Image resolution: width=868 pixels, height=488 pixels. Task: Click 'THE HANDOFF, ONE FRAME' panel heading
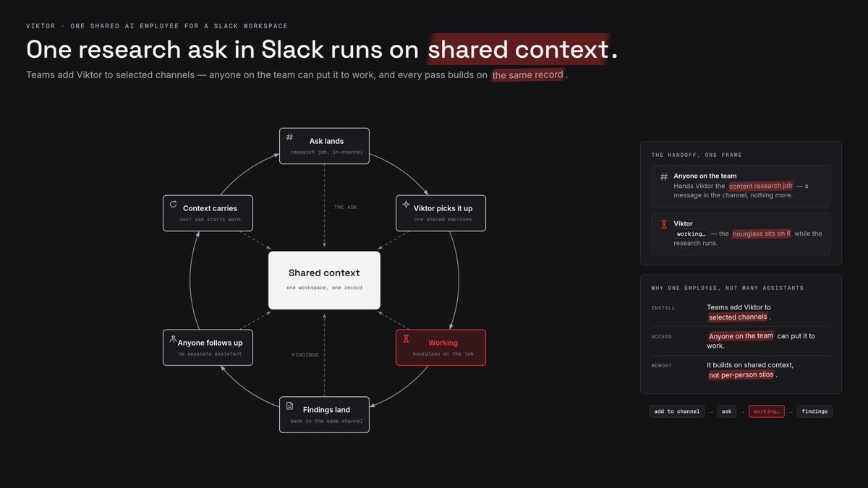tap(697, 155)
